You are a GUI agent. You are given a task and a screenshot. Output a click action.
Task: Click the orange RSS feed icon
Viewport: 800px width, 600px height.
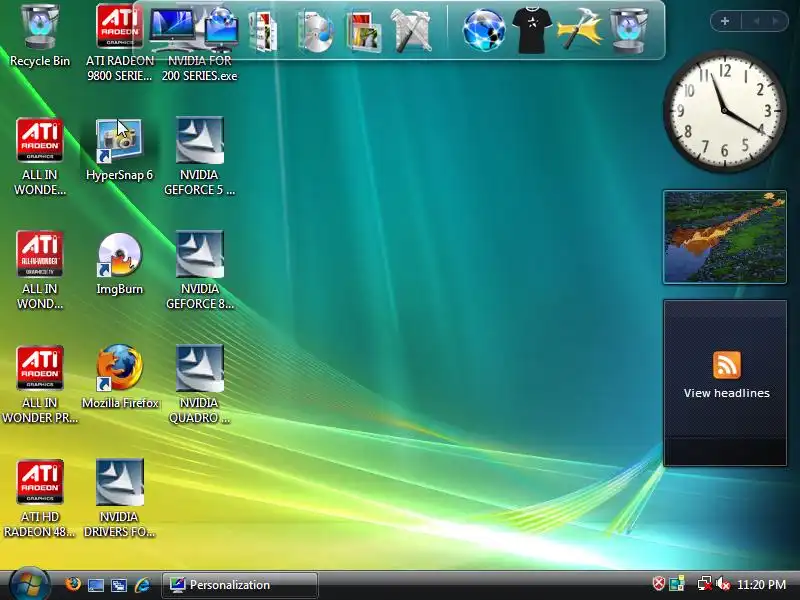pyautogui.click(x=727, y=365)
